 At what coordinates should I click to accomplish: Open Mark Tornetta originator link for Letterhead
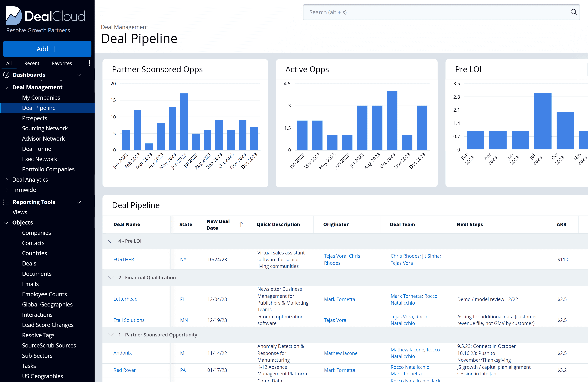339,299
